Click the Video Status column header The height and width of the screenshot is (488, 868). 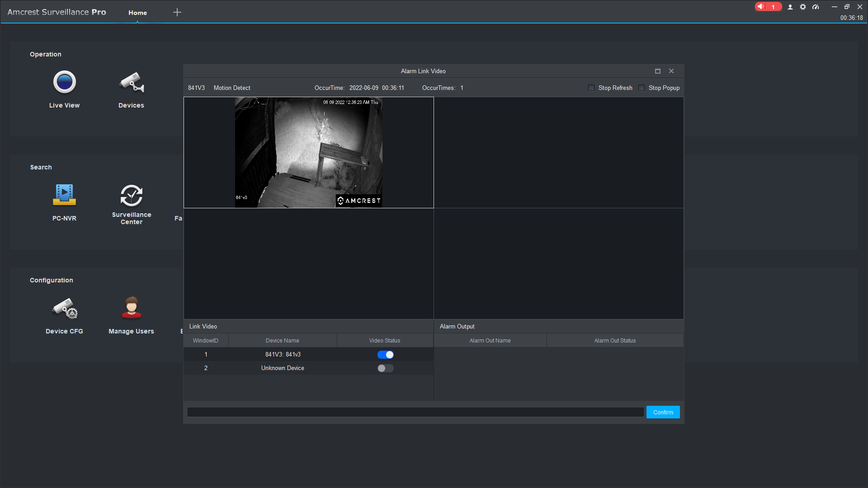tap(385, 341)
